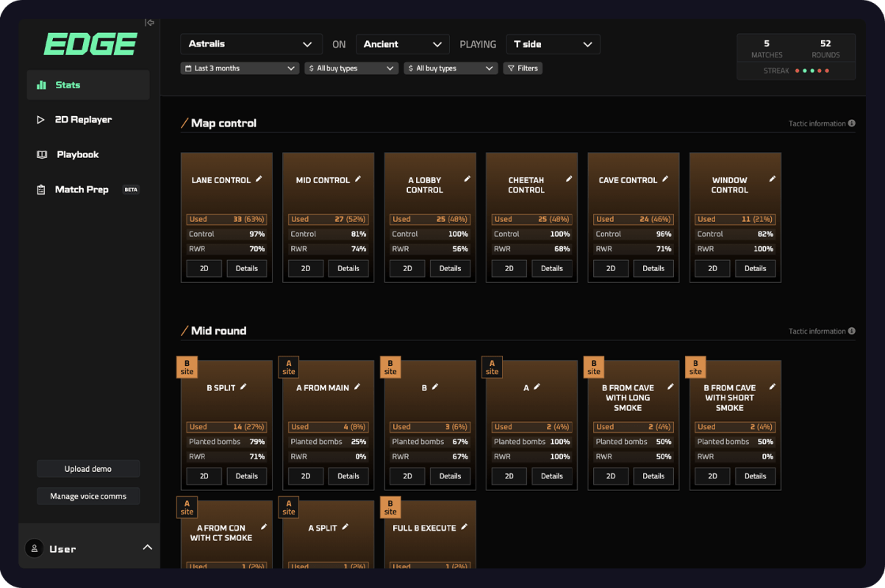Click the Mid round Tactic information icon
Image resolution: width=885 pixels, height=588 pixels.
pos(852,331)
